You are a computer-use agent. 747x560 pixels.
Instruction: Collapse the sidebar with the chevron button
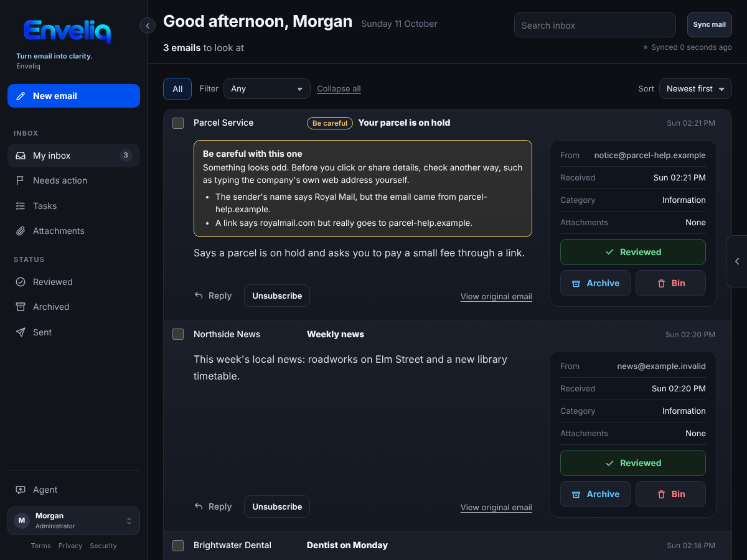click(148, 26)
